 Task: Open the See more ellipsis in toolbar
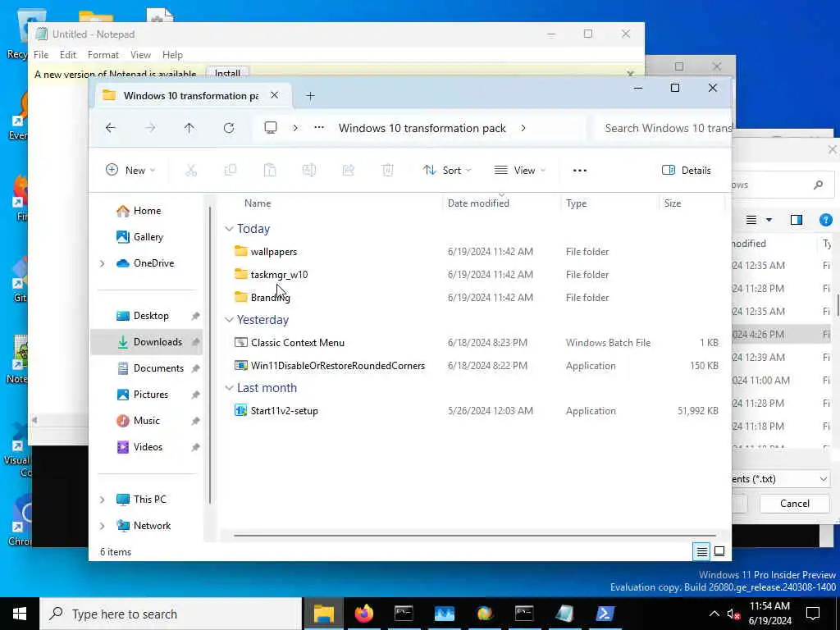click(580, 171)
